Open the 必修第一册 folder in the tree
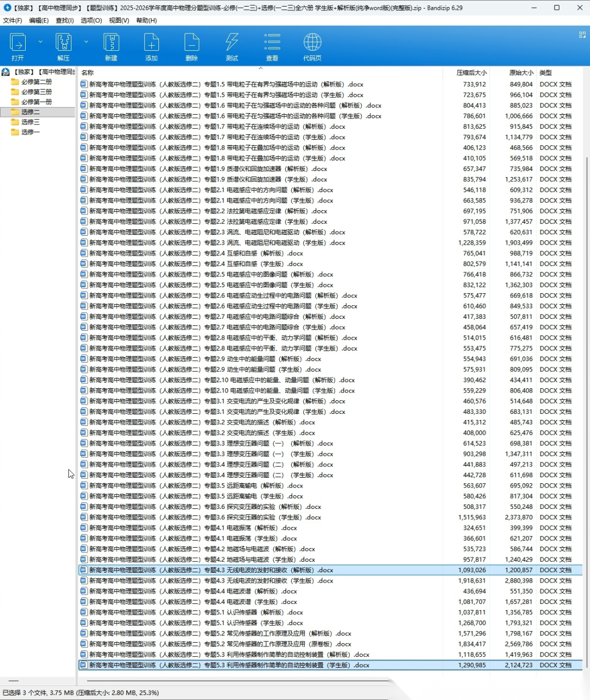The image size is (590, 700). 37,102
